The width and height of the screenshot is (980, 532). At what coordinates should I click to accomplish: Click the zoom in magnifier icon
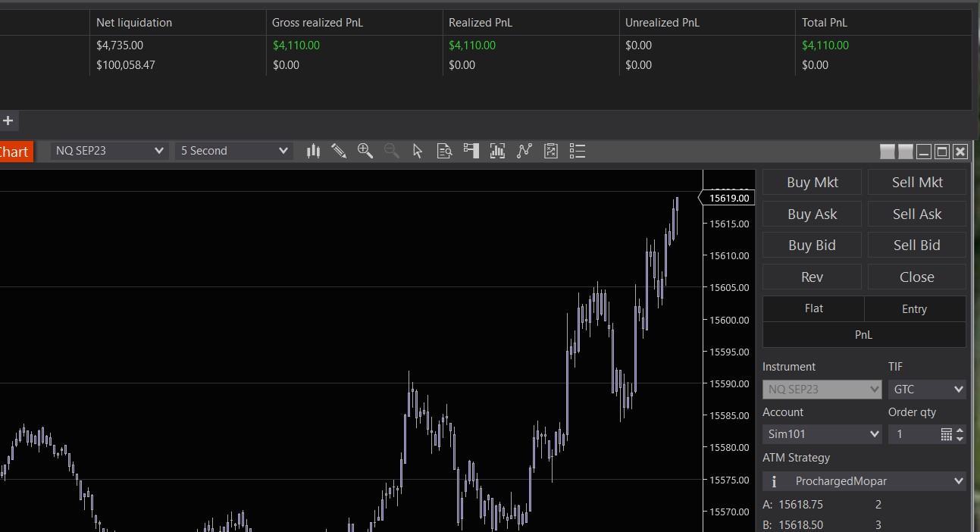(365, 151)
